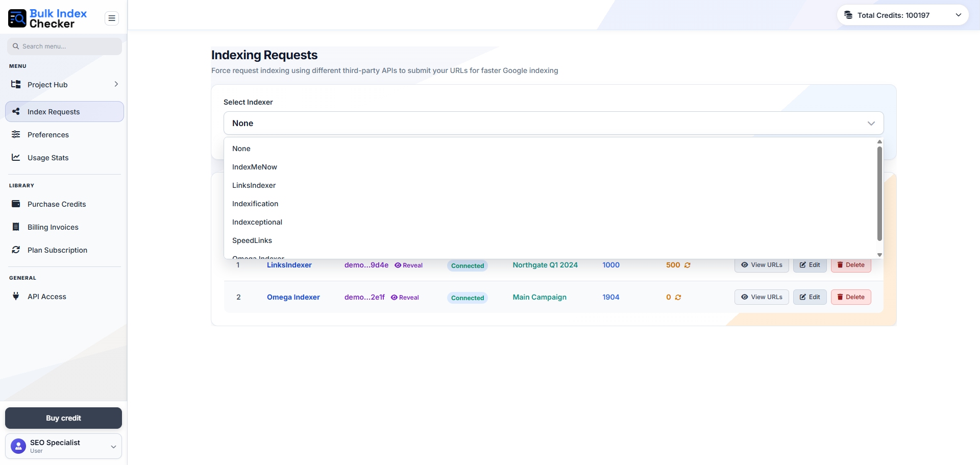Collapse sidebar with hamburger menu button

[112, 18]
